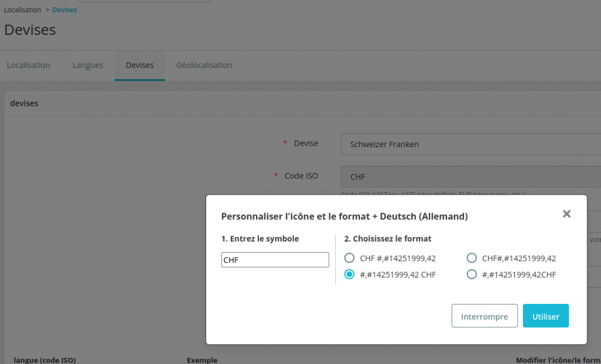
Task: Click the Exemple column header
Action: pyautogui.click(x=202, y=360)
